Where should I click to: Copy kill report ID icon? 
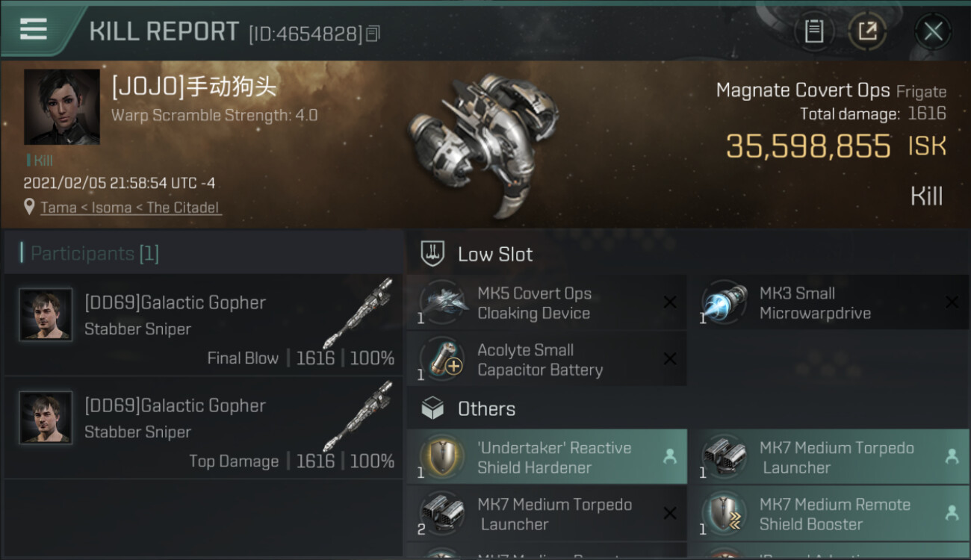coord(373,34)
